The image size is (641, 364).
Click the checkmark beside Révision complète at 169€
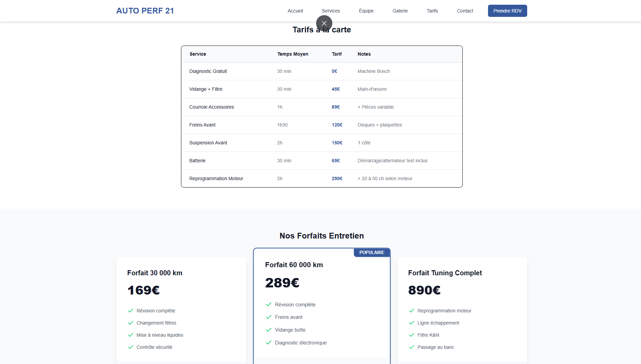click(131, 311)
